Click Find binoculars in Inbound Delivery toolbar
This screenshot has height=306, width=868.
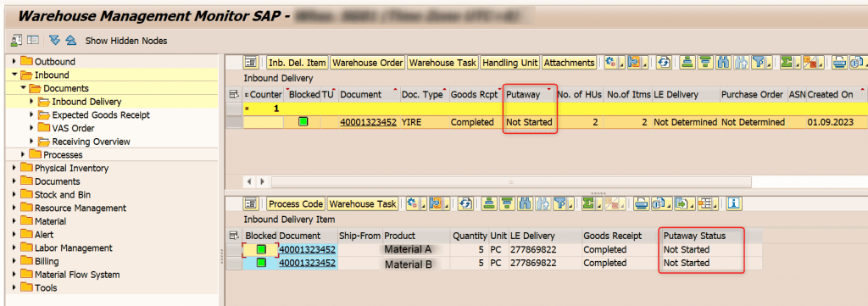(722, 63)
